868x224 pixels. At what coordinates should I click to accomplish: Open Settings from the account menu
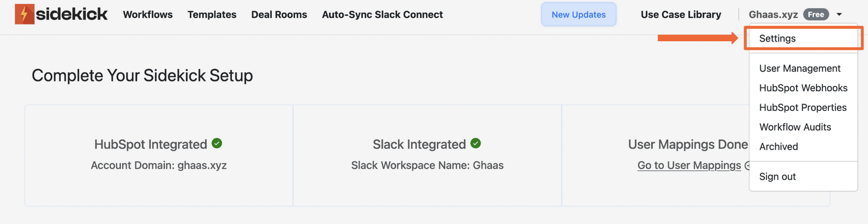click(x=777, y=39)
